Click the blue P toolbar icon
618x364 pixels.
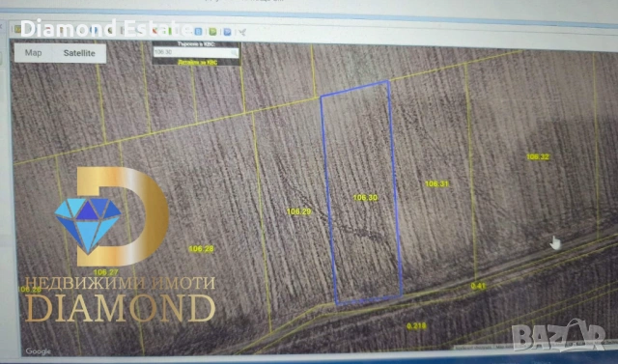click(x=228, y=32)
